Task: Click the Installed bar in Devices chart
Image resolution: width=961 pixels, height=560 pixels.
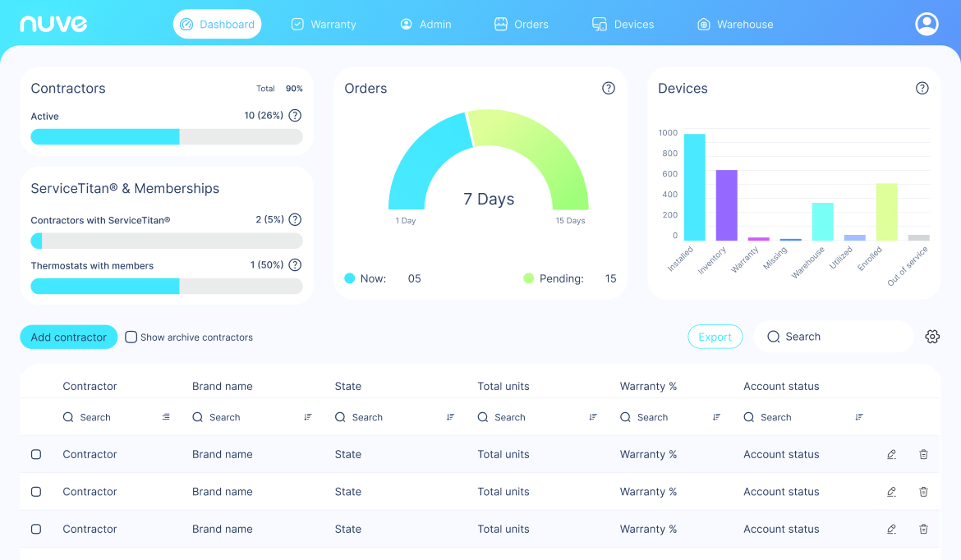Action: [x=694, y=187]
